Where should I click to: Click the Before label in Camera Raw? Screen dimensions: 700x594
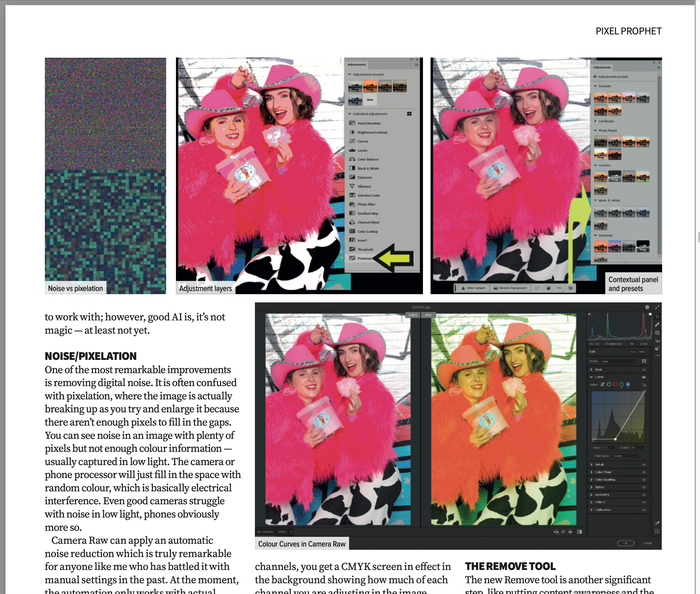click(413, 315)
